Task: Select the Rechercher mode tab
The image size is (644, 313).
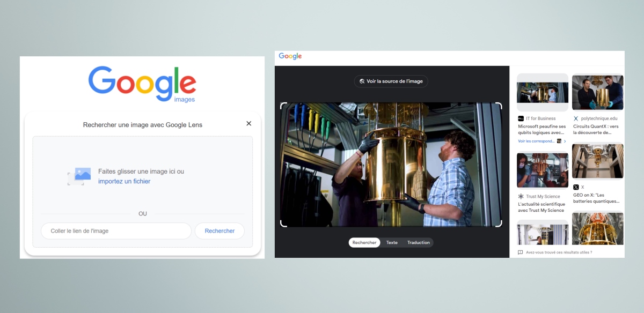Action: (364, 243)
